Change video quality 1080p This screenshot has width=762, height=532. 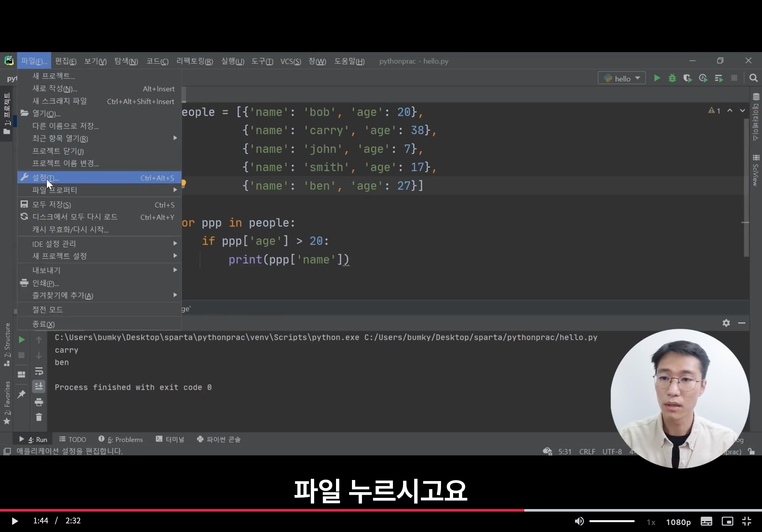pyautogui.click(x=678, y=522)
